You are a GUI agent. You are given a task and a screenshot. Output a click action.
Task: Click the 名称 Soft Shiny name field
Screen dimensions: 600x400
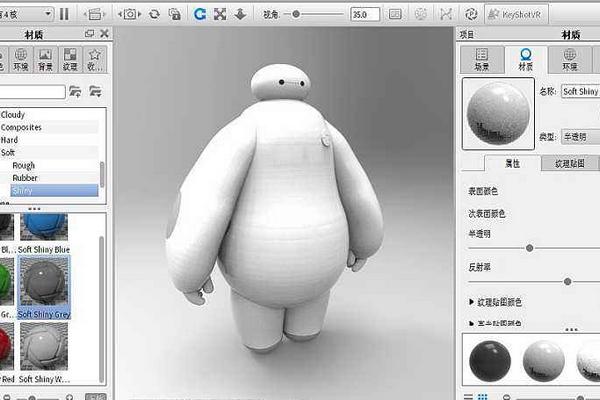coord(580,91)
